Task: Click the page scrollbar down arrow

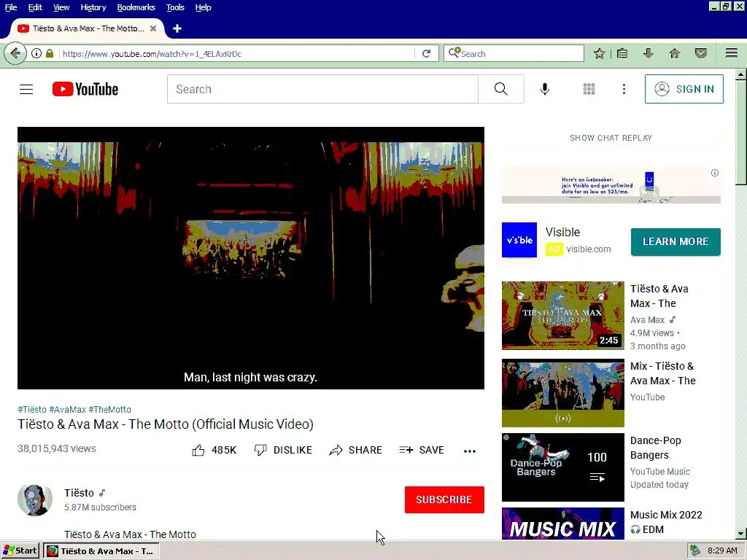Action: [x=741, y=533]
